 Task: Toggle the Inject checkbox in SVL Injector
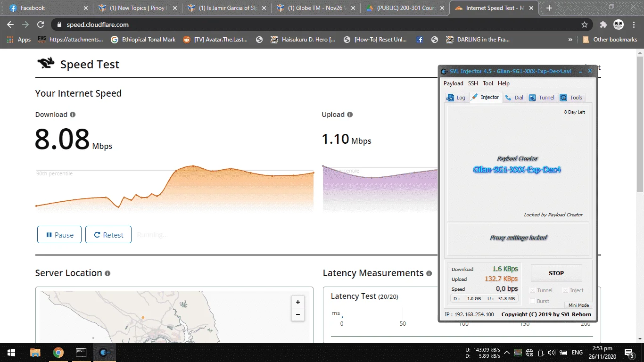[x=565, y=290]
